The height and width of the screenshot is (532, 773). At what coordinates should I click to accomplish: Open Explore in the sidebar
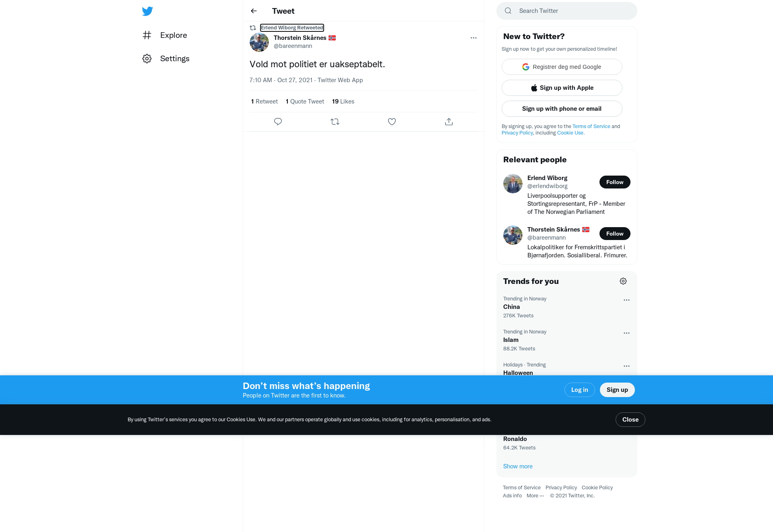[165, 35]
